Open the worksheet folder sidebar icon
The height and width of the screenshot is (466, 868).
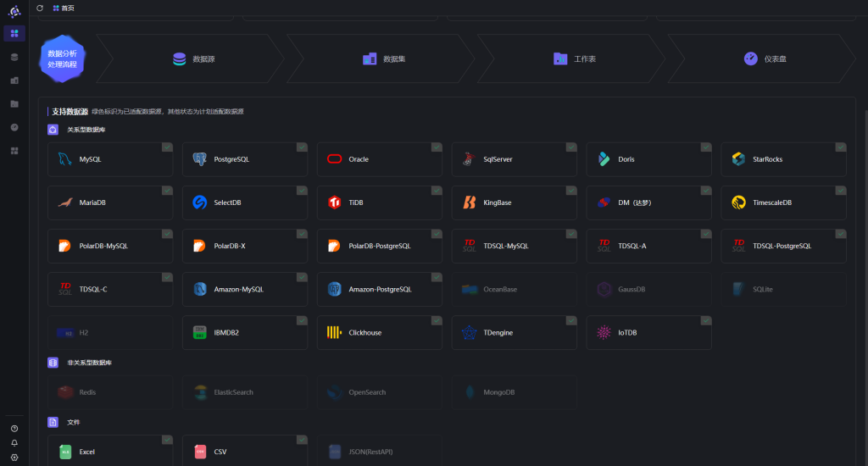tap(14, 104)
